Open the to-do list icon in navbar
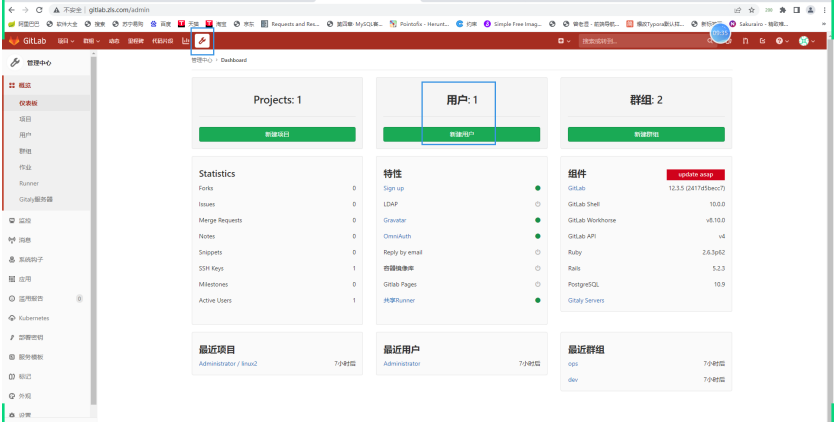Image resolution: width=836 pixels, height=424 pixels. click(762, 41)
